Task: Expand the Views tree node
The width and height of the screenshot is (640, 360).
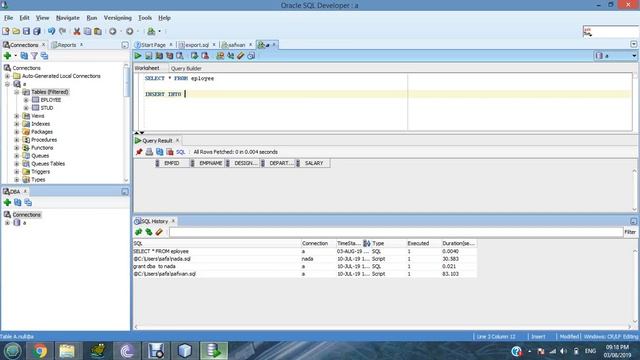Action: tap(16, 116)
